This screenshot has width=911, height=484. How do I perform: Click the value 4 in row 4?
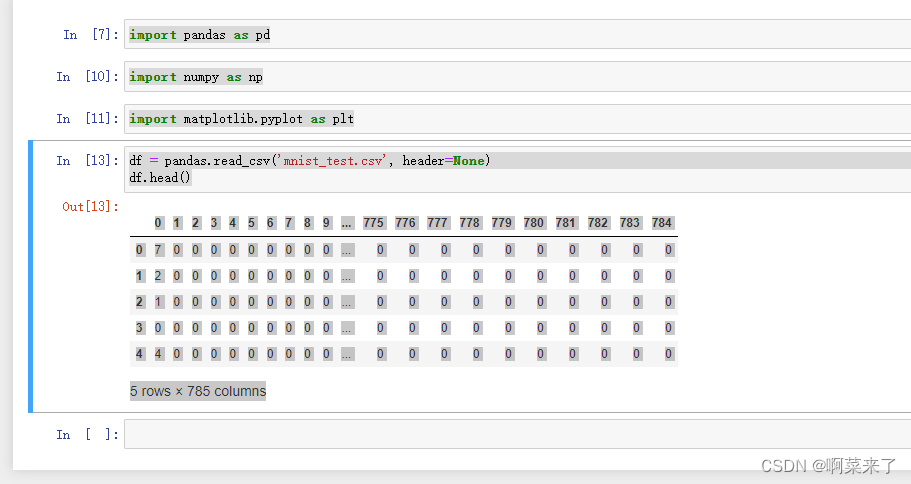click(158, 354)
